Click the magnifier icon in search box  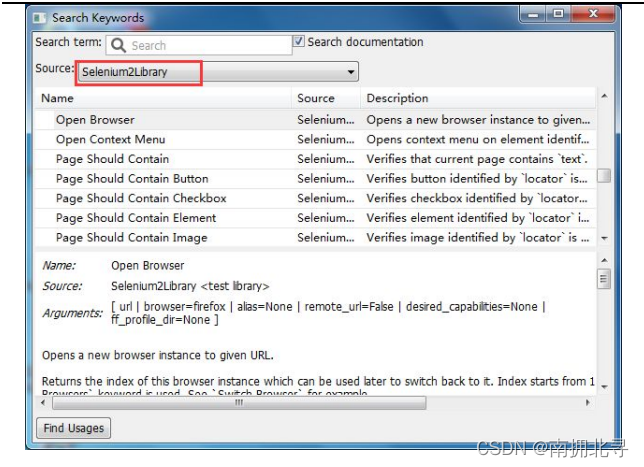pyautogui.click(x=118, y=45)
